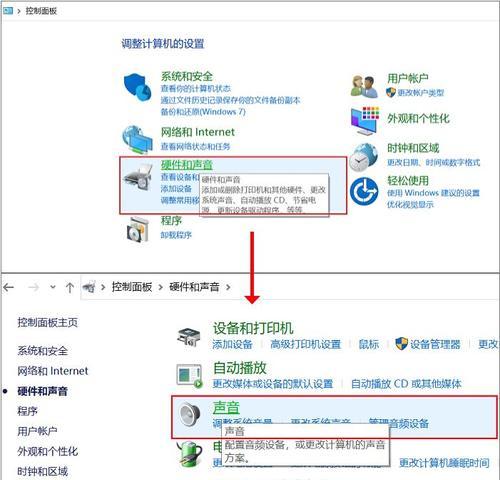Click the Programs disc box icon
The width and height of the screenshot is (500, 480).
point(137,229)
